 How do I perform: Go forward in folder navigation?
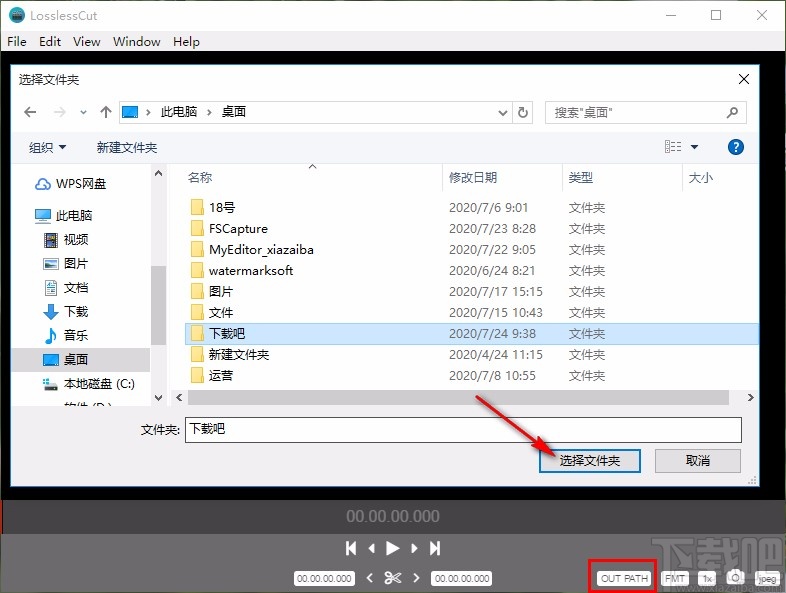coord(60,112)
